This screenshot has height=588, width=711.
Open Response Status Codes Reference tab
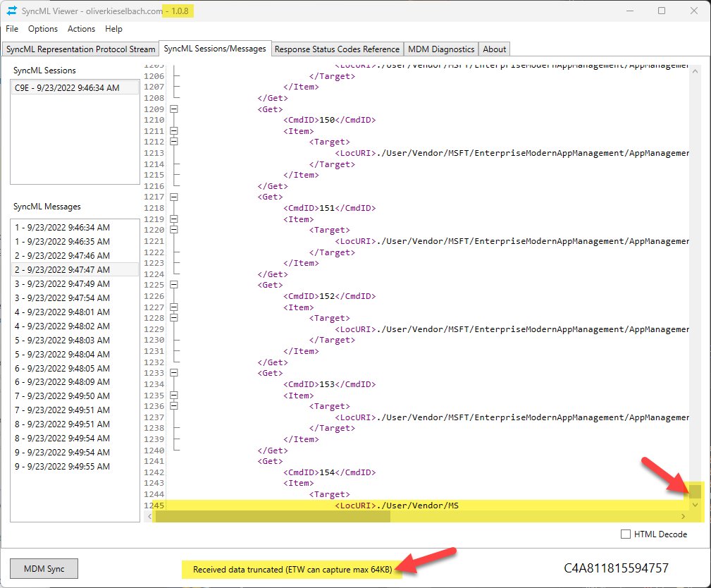(337, 49)
